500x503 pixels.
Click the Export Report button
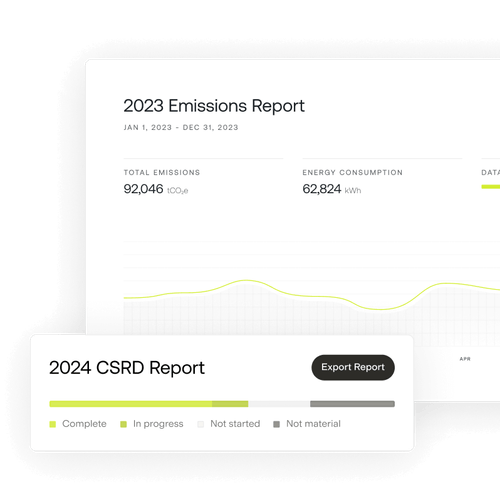(x=353, y=367)
